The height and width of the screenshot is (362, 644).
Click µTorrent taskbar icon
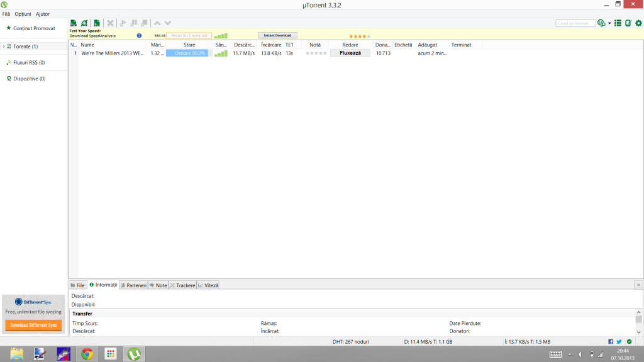tap(134, 354)
